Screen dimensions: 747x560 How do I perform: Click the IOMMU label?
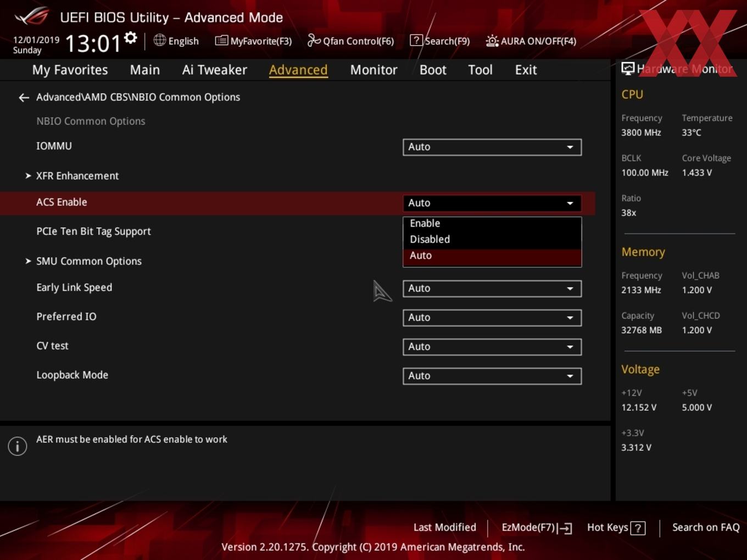54,147
